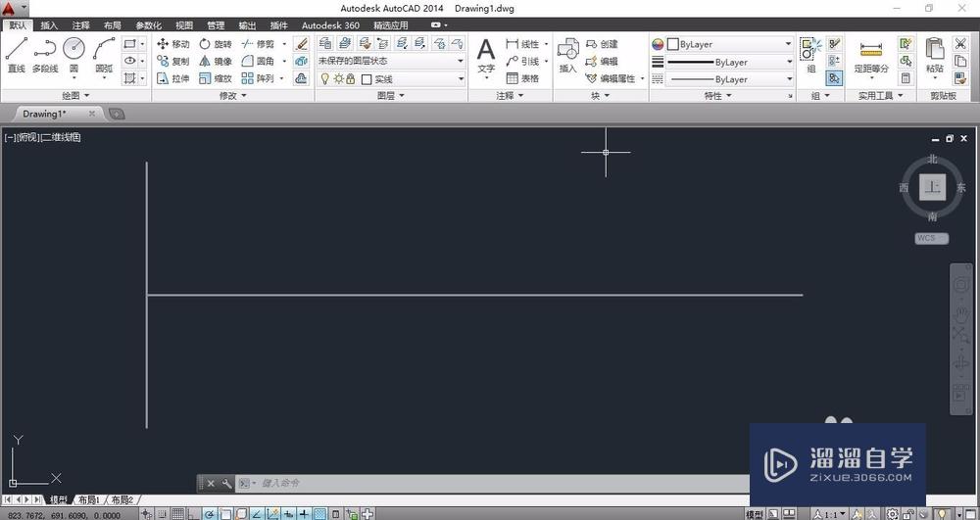Open the Autodesk 360 ribbon tab
980x520 pixels.
[330, 25]
